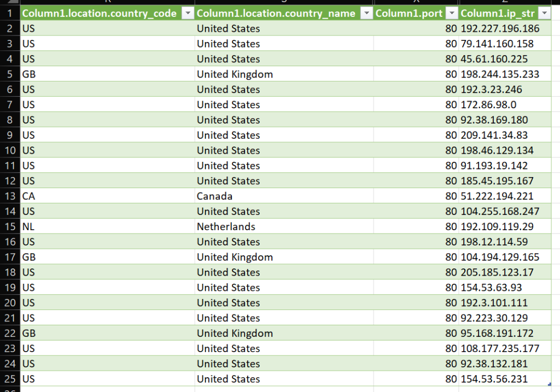Screen dimensions: 560x392
Task: Select United Kingdom cell in row 17
Action: [x=284, y=257]
